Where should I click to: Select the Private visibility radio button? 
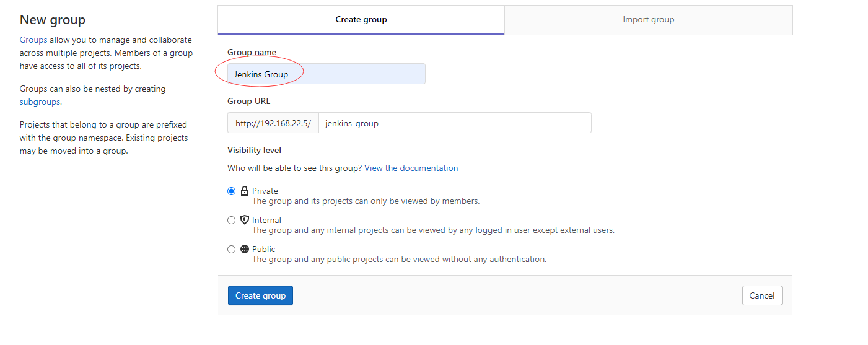[232, 191]
